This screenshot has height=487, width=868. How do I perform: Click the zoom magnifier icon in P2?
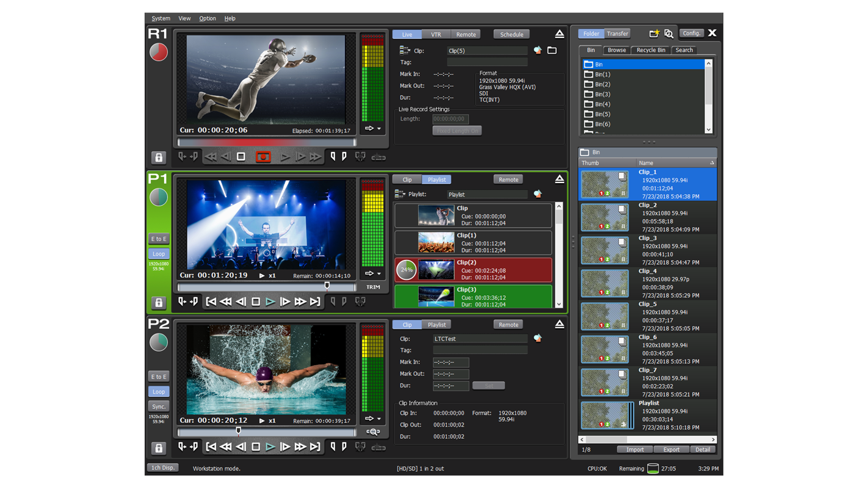(373, 432)
